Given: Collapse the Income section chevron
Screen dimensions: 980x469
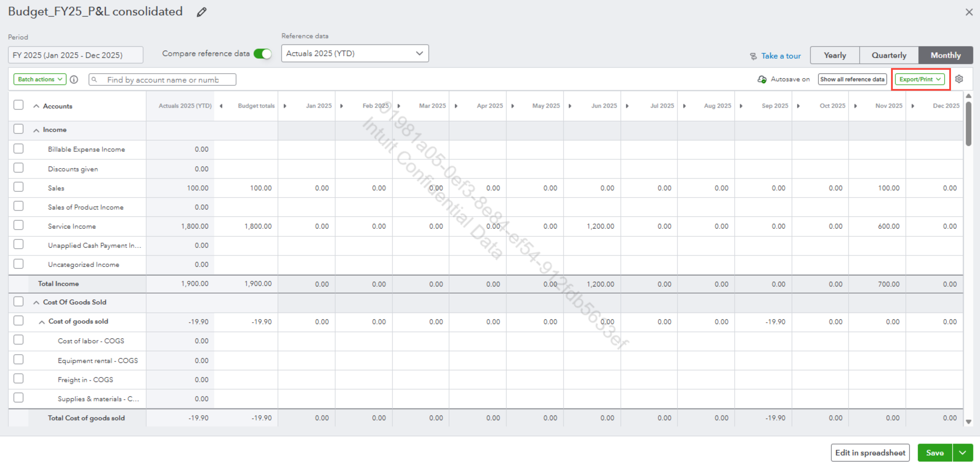Looking at the screenshot, I should [x=36, y=130].
